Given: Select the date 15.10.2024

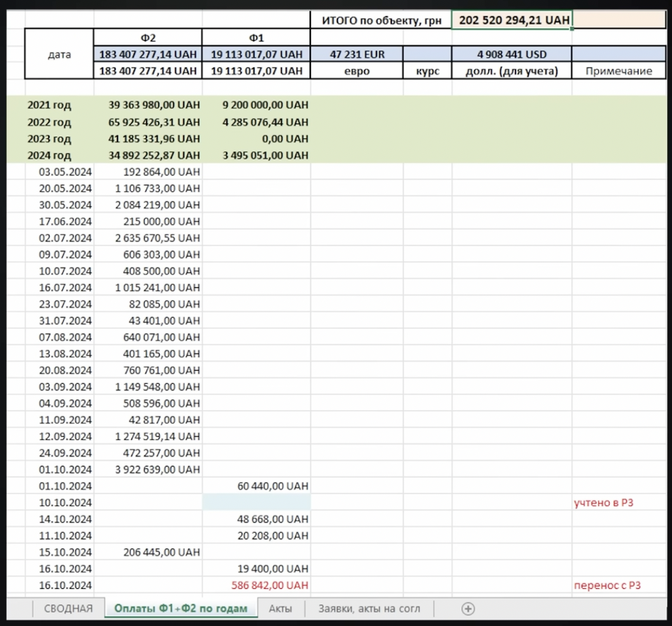Looking at the screenshot, I should coord(59,552).
